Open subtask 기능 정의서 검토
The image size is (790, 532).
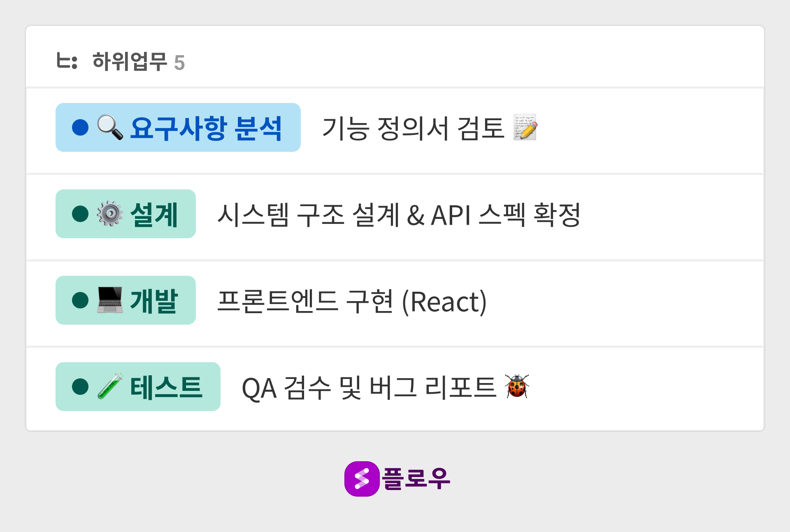pos(413,128)
